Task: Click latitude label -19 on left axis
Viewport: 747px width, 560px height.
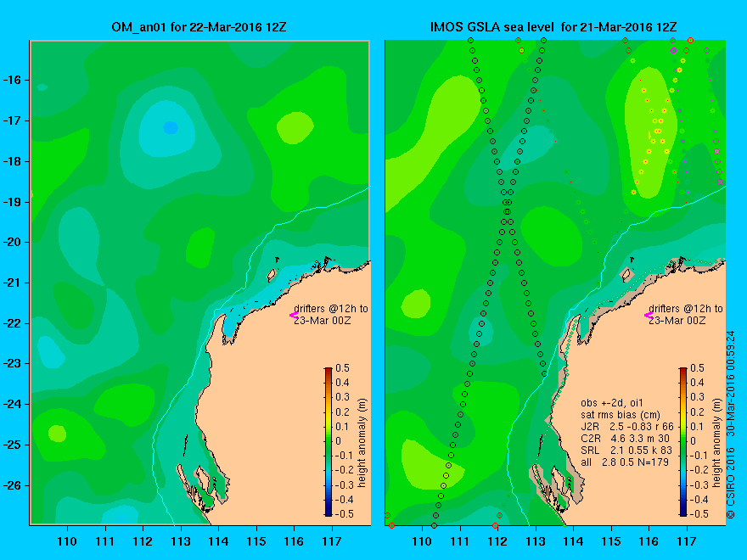Action: click(13, 202)
